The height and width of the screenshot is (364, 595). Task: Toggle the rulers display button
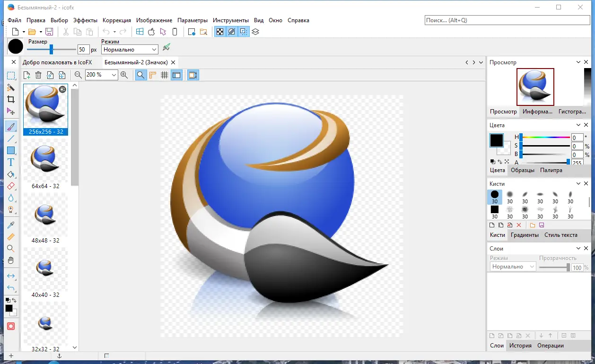(153, 75)
